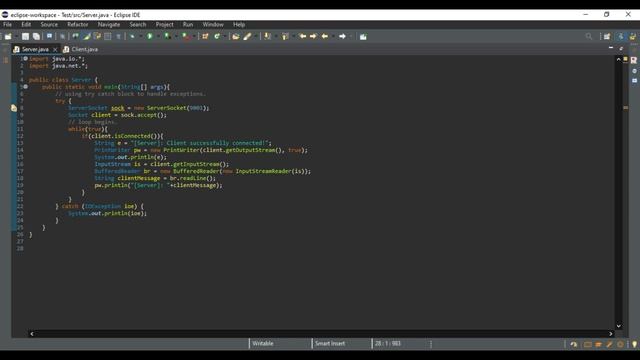640x360 pixels.
Task: Click the New file toolbar icon
Action: pyautogui.click(x=8, y=37)
